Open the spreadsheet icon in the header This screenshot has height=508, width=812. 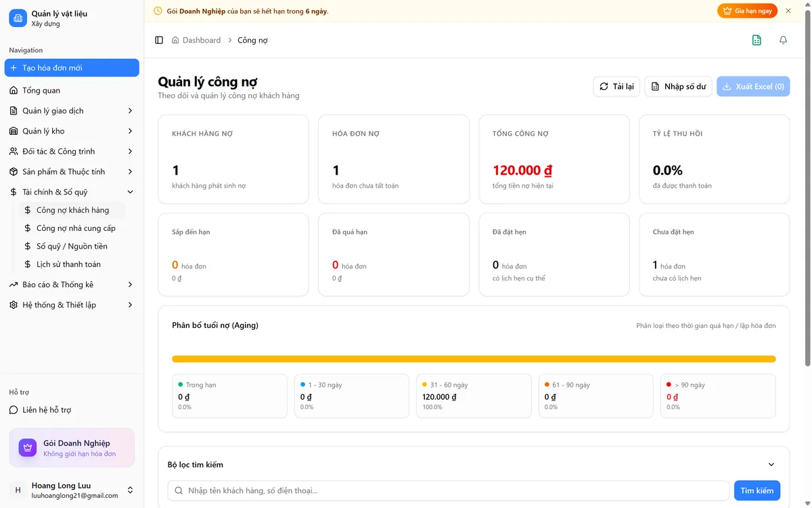pos(757,40)
